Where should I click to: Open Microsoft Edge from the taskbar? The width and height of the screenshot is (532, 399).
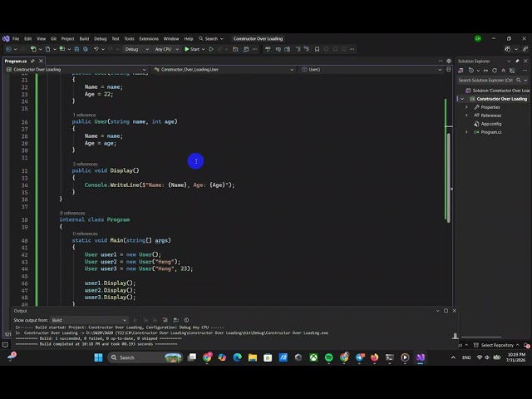click(x=237, y=357)
